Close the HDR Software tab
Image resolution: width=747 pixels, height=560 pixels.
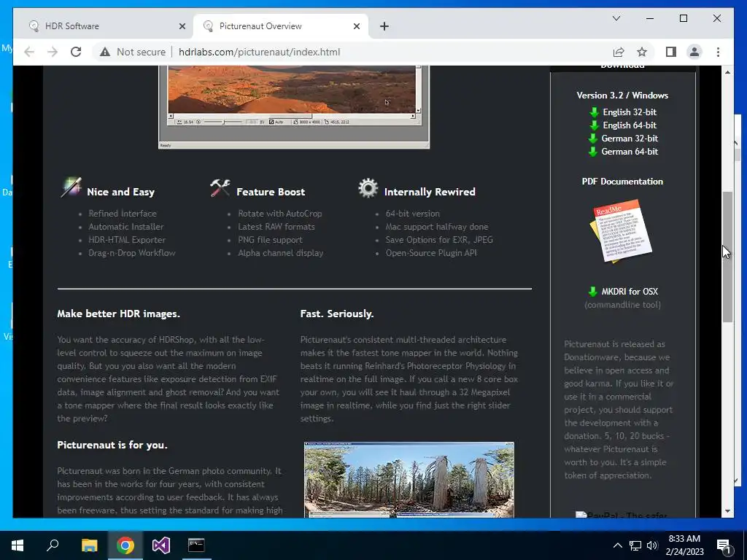tap(182, 26)
